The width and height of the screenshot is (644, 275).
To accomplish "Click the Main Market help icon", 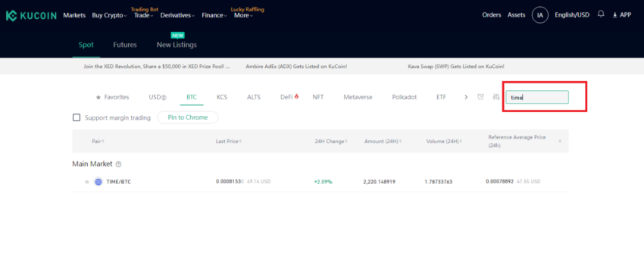I will click(119, 164).
